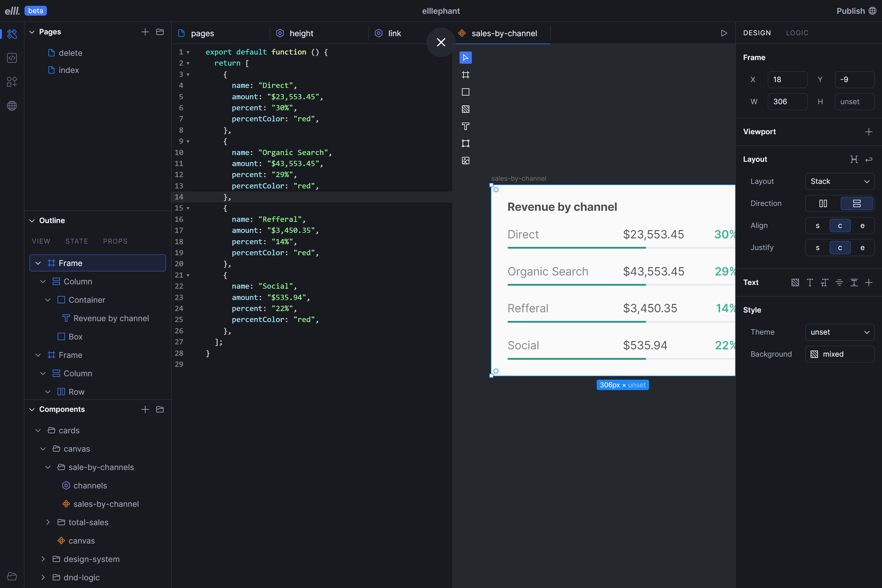
Task: Set Direction to vertical column
Action: (857, 204)
